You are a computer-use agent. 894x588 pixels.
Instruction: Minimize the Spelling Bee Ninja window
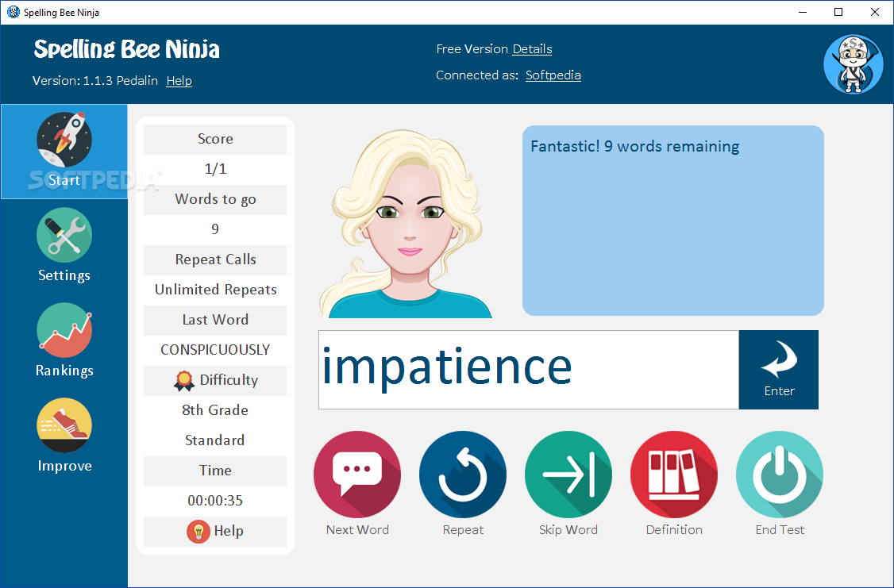[802, 12]
